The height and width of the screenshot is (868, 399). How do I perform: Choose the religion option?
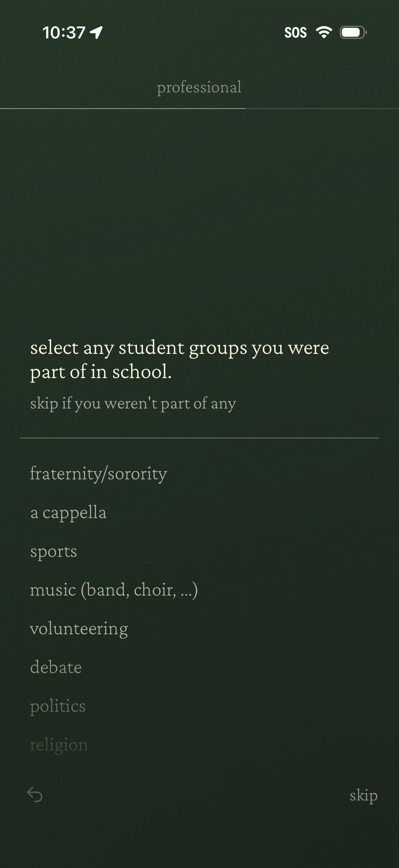59,745
